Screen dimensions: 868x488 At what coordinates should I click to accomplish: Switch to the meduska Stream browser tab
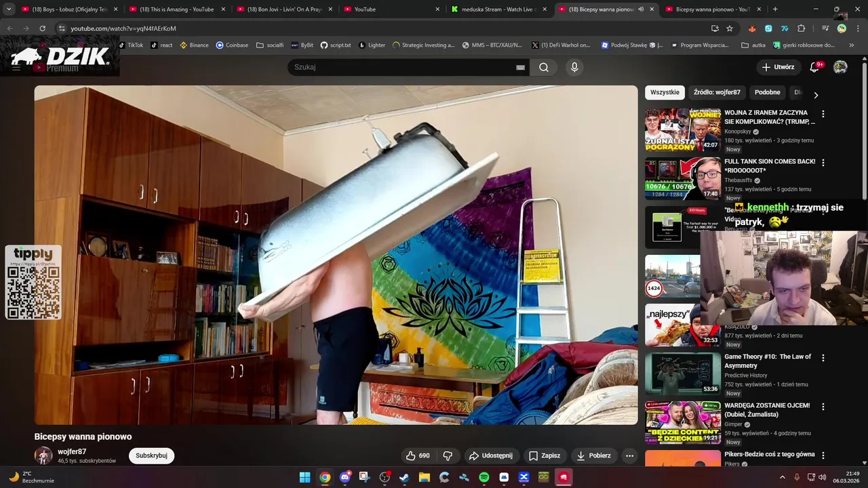(x=498, y=9)
